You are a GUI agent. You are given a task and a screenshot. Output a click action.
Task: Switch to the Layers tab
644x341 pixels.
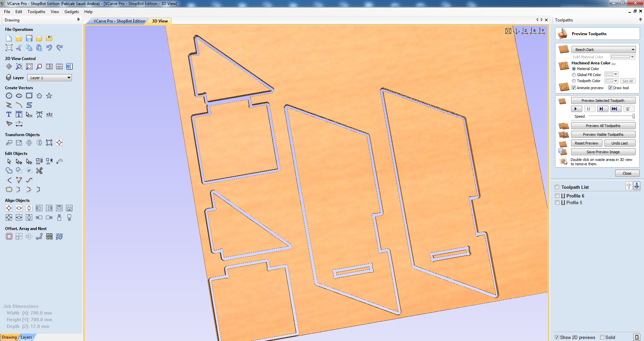pyautogui.click(x=27, y=337)
